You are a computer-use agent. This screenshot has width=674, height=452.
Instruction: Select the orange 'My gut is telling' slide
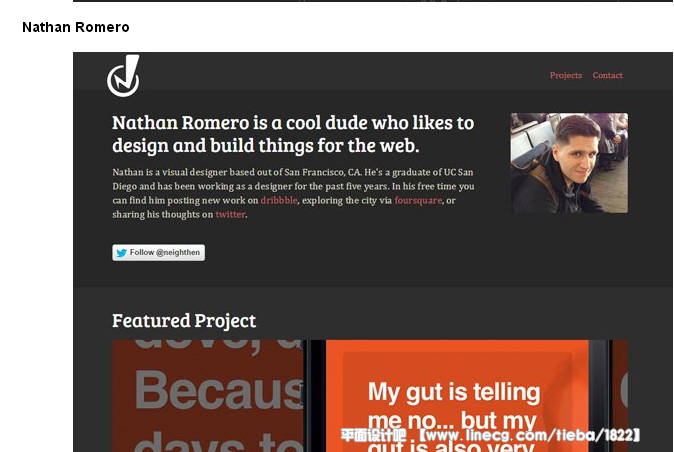457,396
